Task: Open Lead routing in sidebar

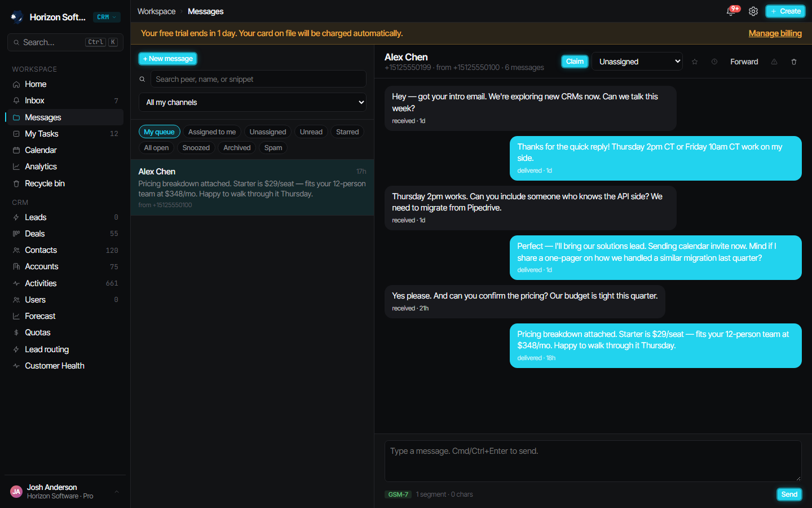Action: (x=65, y=349)
